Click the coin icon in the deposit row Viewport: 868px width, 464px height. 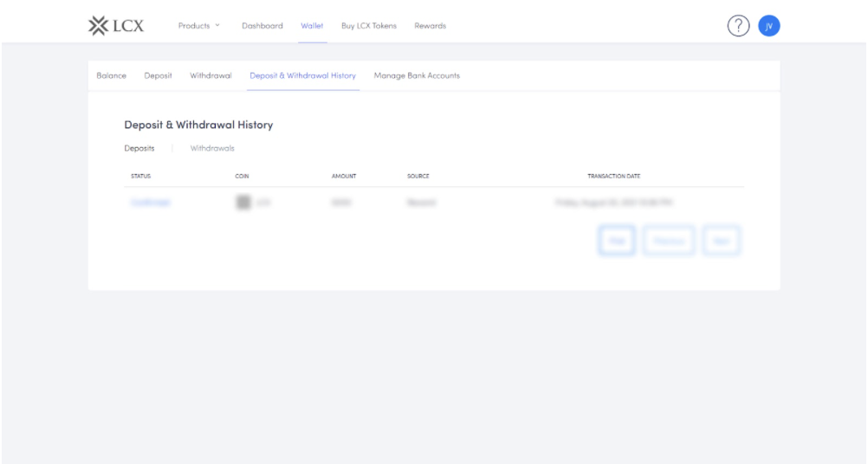point(243,203)
